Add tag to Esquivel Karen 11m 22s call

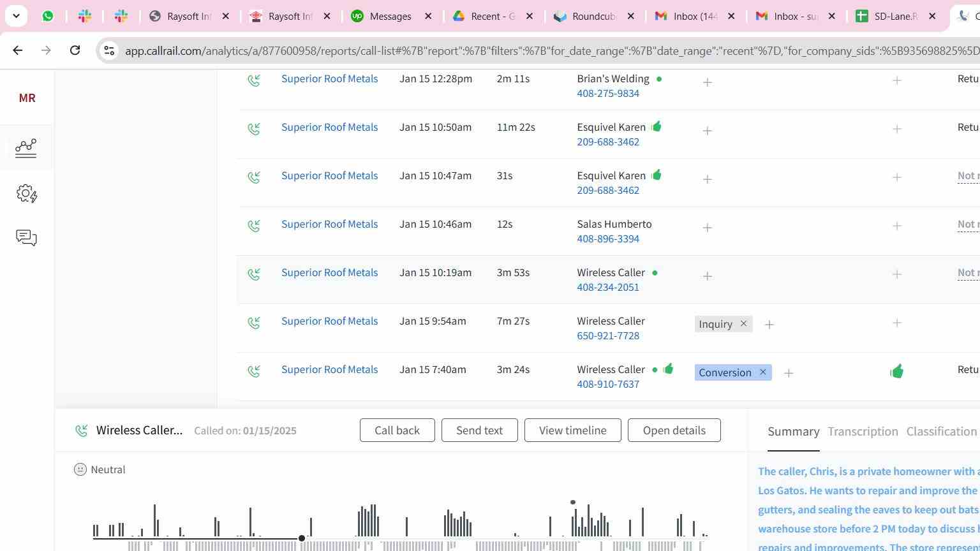[707, 131]
